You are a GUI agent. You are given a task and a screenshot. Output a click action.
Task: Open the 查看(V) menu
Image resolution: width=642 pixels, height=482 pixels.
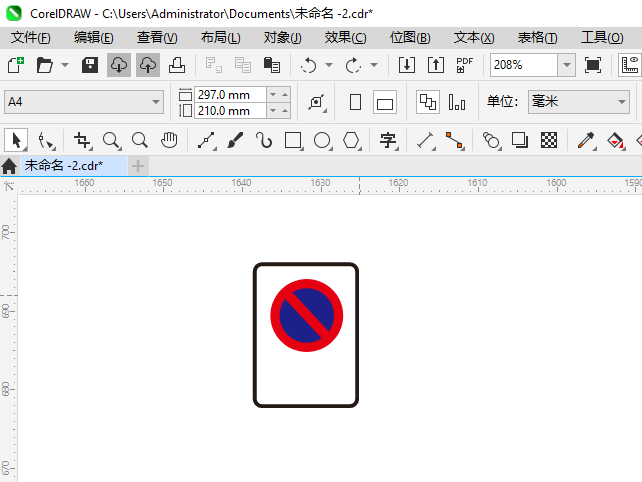coord(157,38)
